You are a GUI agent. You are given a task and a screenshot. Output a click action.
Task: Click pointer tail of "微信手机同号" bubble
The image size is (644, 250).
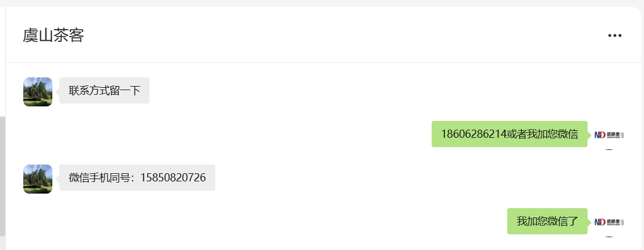58,178
